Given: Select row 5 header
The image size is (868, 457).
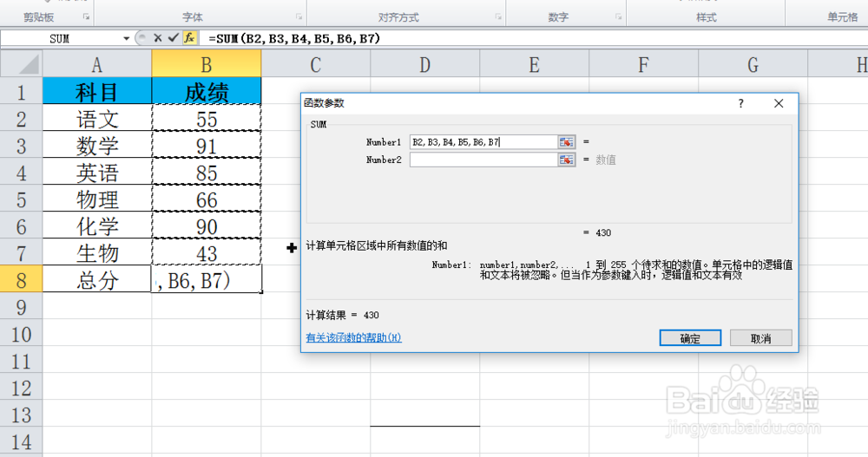Looking at the screenshot, I should point(21,199).
